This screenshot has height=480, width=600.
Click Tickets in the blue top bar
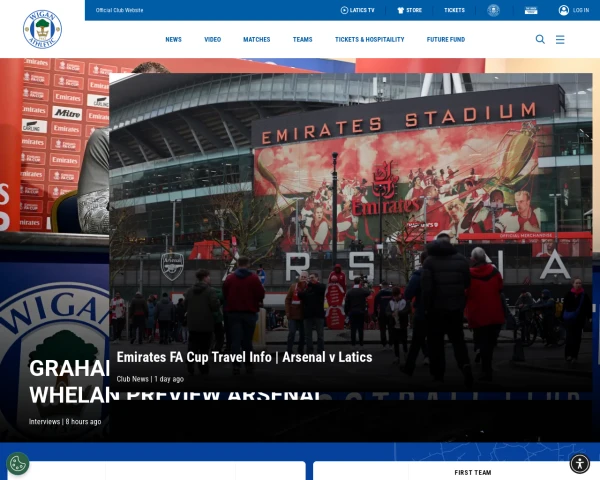pyautogui.click(x=454, y=10)
